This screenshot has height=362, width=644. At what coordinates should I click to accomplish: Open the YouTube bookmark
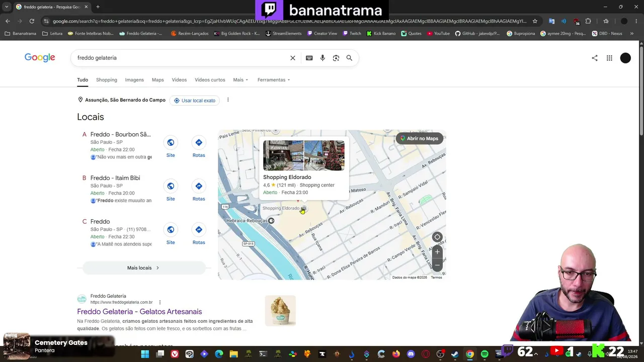click(438, 34)
